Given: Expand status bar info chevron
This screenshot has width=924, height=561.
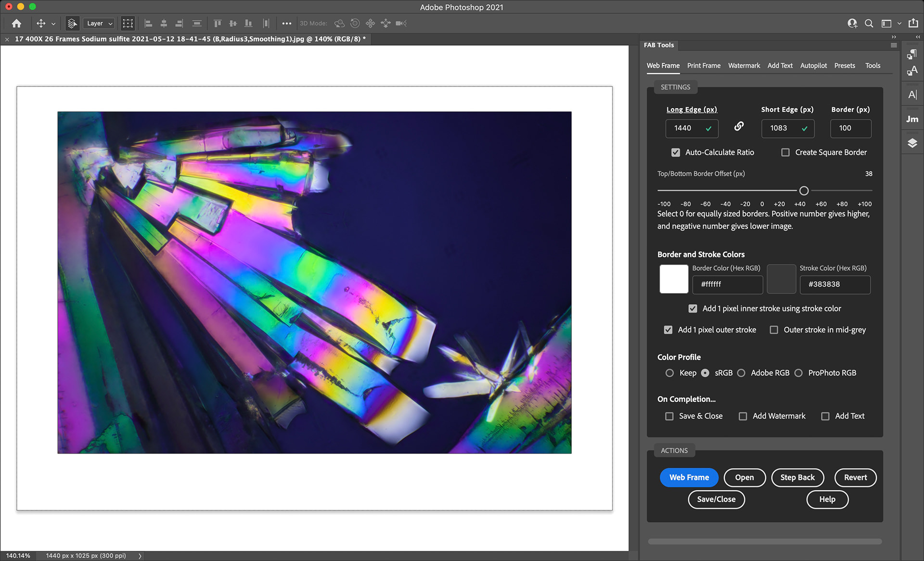Looking at the screenshot, I should (x=140, y=556).
